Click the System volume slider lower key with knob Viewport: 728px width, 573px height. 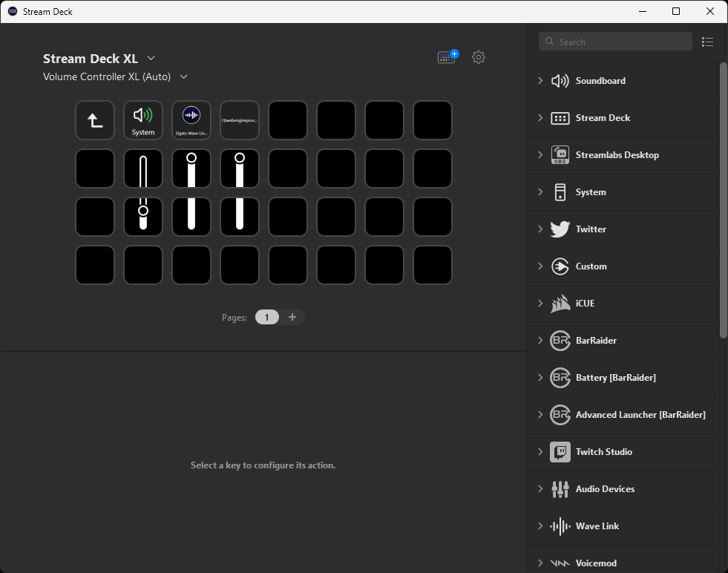click(143, 217)
